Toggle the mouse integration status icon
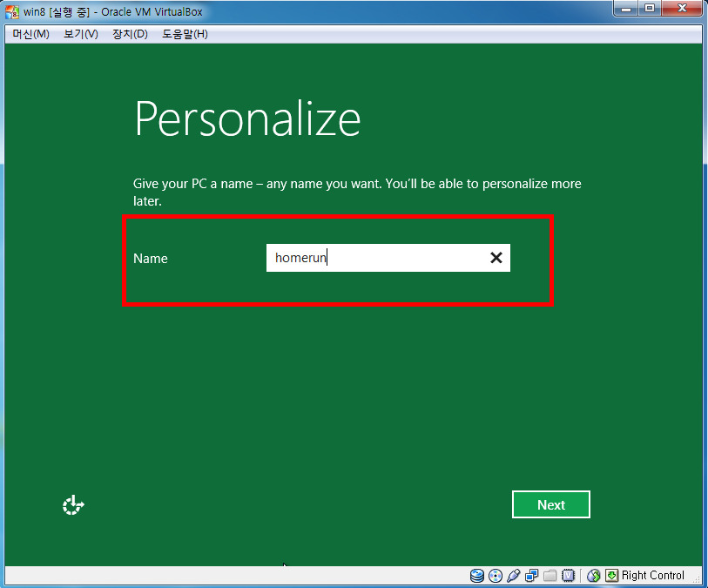The height and width of the screenshot is (588, 708). pos(594,576)
